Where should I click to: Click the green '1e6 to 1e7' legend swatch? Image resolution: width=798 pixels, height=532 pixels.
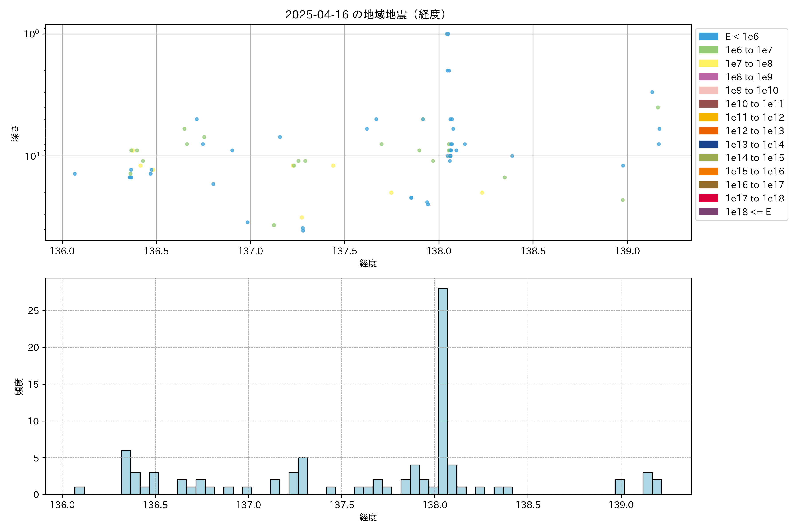click(708, 50)
